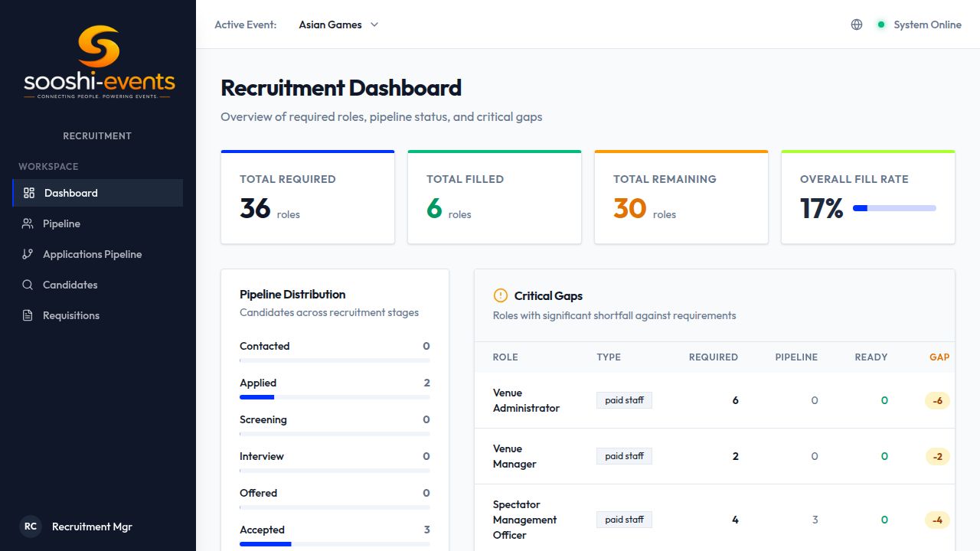Click the Recruitment Mgr user label

(x=92, y=527)
